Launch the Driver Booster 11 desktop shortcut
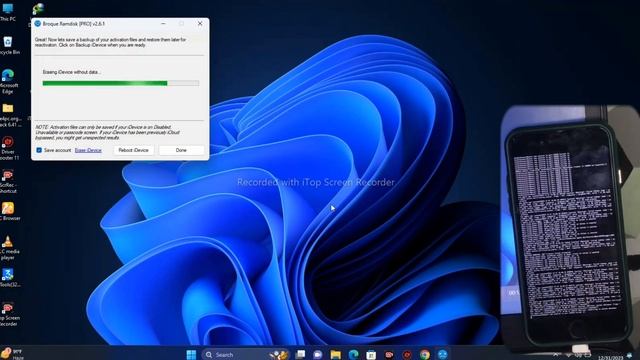 8,148
